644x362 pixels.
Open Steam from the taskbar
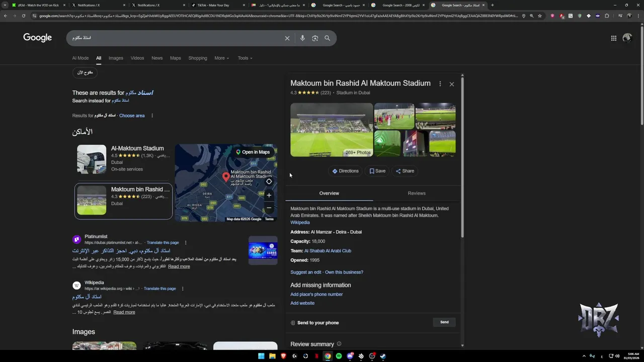click(x=383, y=356)
